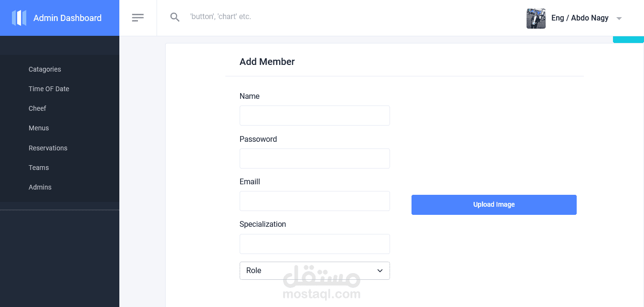
Task: Open the Role dropdown
Action: click(x=315, y=271)
